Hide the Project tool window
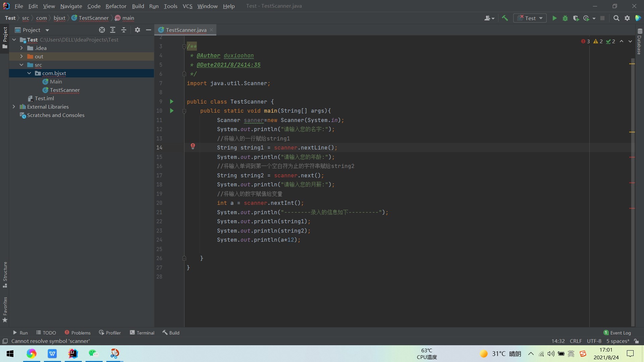 tap(149, 30)
